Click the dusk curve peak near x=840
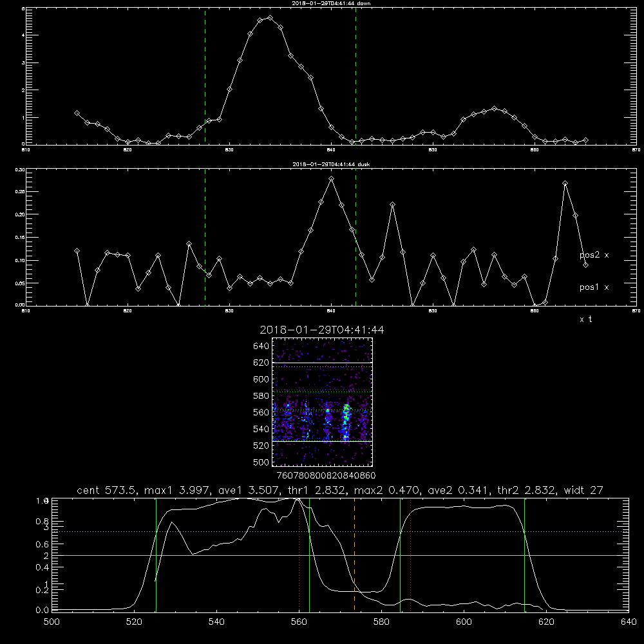The height and width of the screenshot is (644, 644). [x=332, y=178]
